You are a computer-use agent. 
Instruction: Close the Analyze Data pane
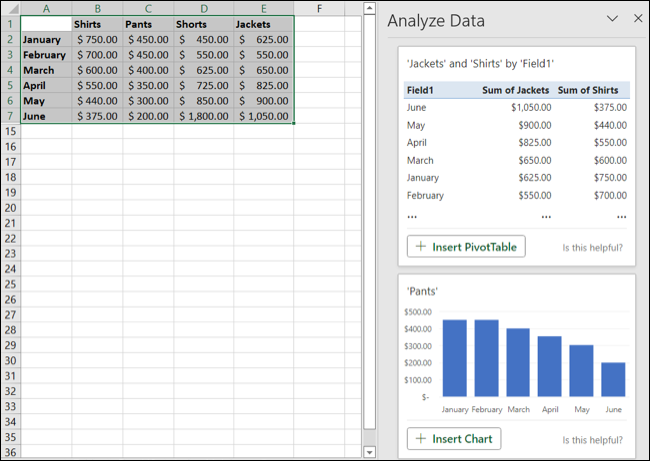[x=638, y=18]
